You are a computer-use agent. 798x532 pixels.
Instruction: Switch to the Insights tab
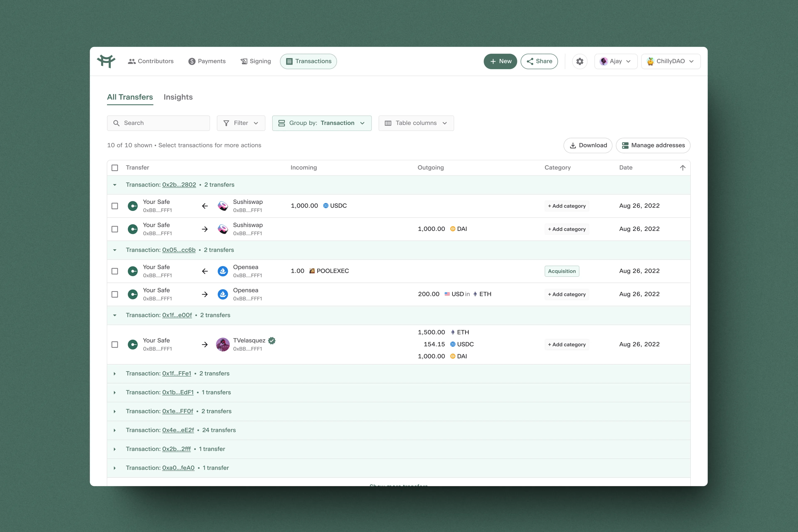pyautogui.click(x=178, y=97)
